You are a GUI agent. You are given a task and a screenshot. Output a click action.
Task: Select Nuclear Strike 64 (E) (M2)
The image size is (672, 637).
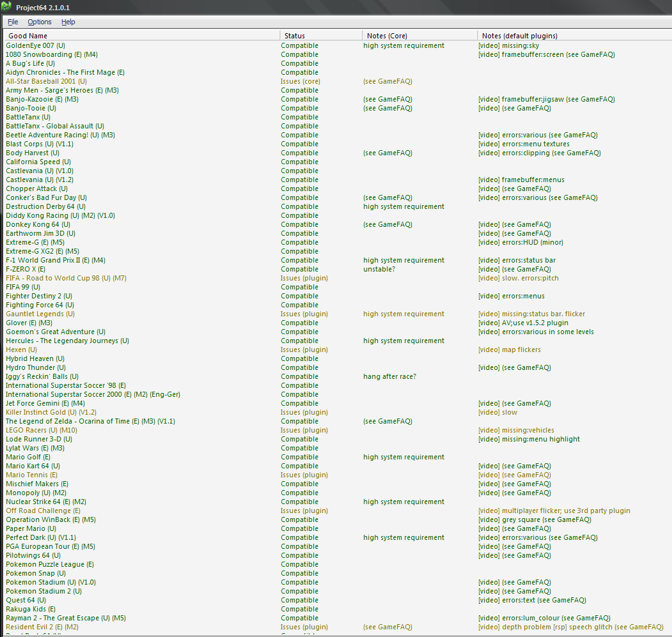click(46, 502)
